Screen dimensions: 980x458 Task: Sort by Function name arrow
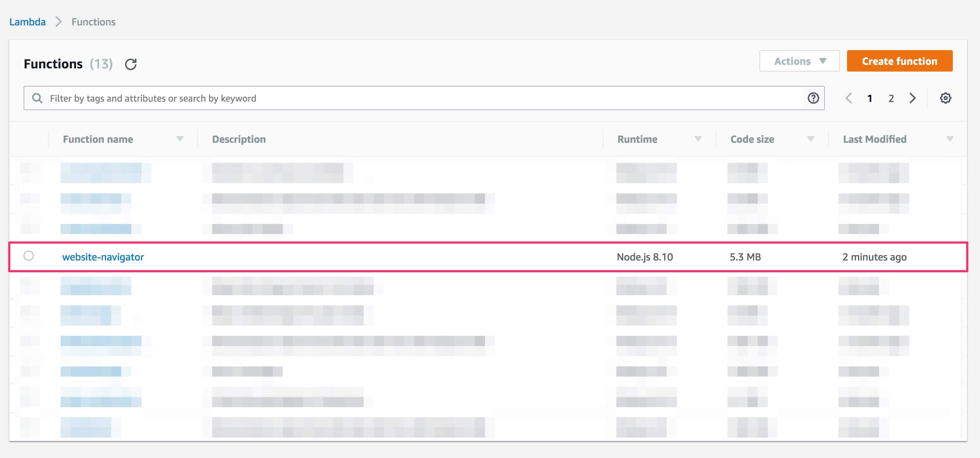pyautogui.click(x=179, y=139)
